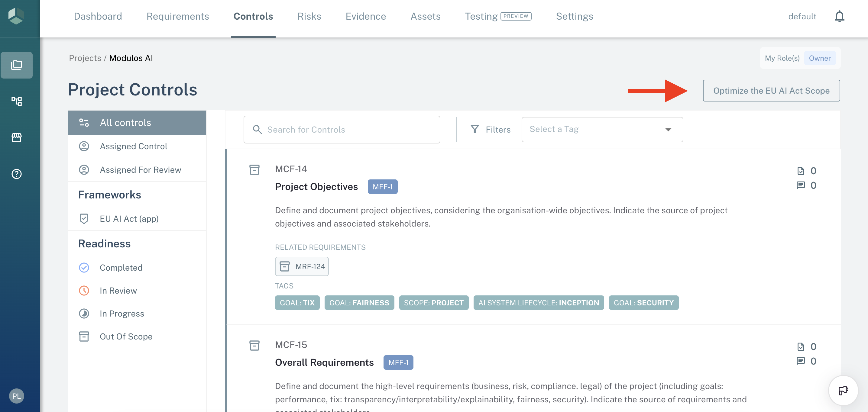The height and width of the screenshot is (412, 868).
Task: Click MCF-14 evidence document count icon
Action: click(x=801, y=171)
